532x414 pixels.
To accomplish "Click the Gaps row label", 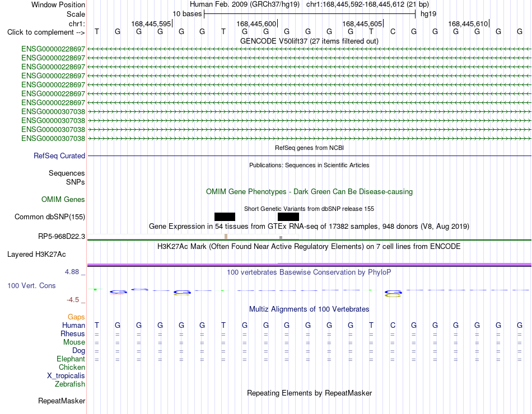I will tap(76, 317).
